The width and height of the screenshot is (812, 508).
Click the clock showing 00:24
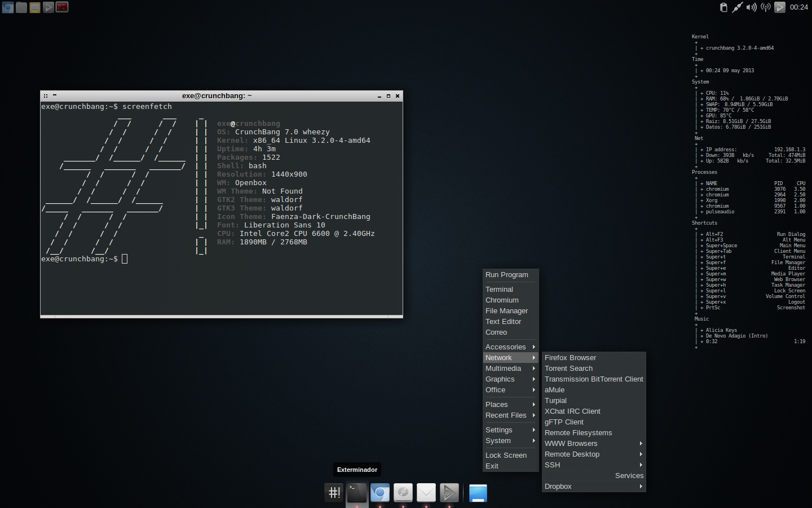(x=798, y=7)
